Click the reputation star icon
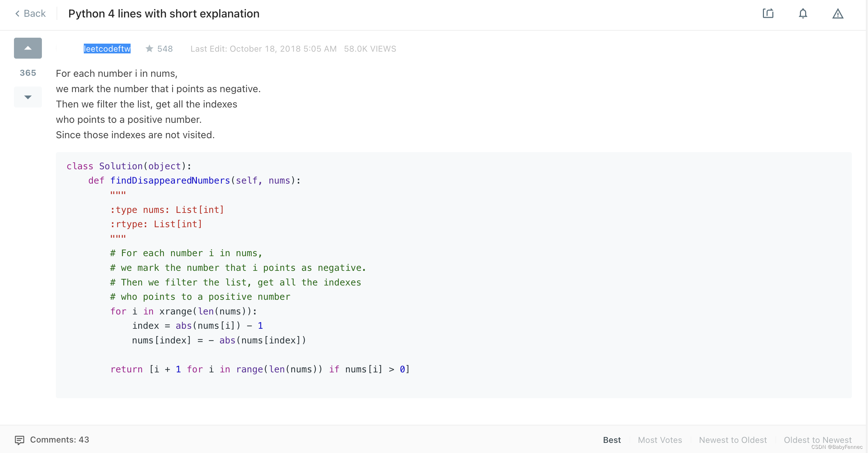Image resolution: width=868 pixels, height=453 pixels. point(149,49)
